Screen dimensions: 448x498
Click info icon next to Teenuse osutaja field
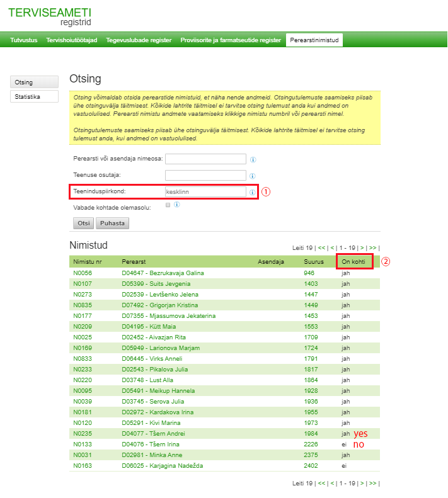[x=253, y=176]
